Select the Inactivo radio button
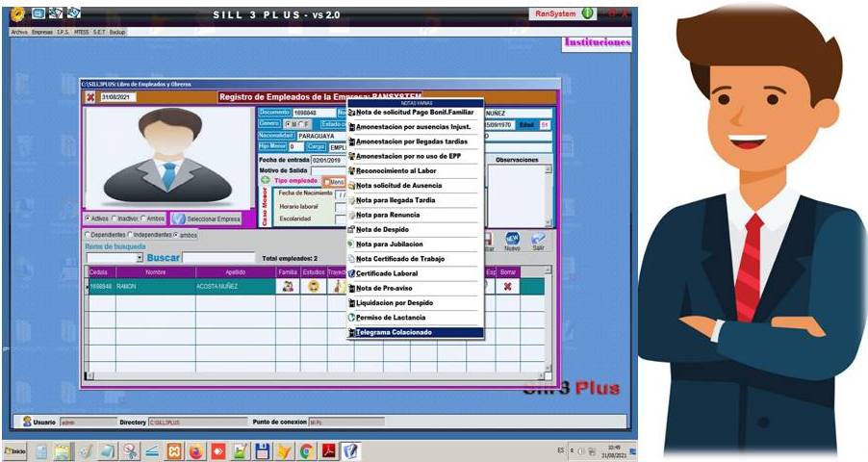Image resolution: width=868 pixels, height=462 pixels. (115, 218)
